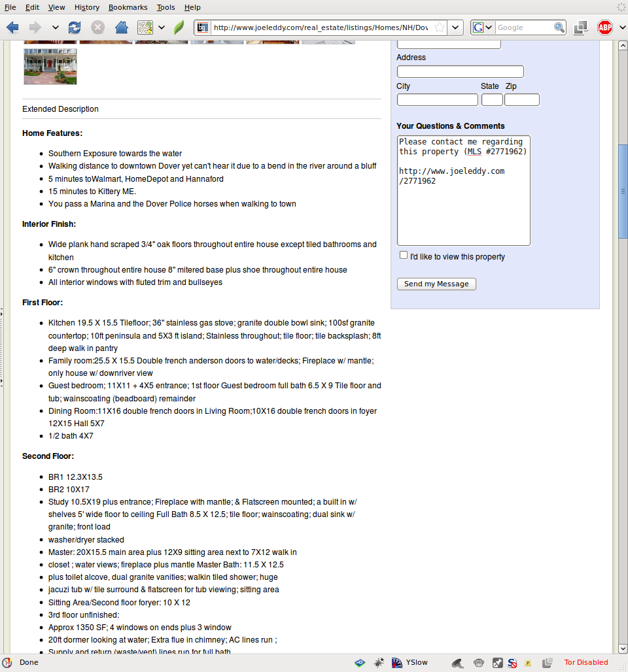Check "I'd like to view this property"
This screenshot has width=628, height=672.
[x=404, y=255]
